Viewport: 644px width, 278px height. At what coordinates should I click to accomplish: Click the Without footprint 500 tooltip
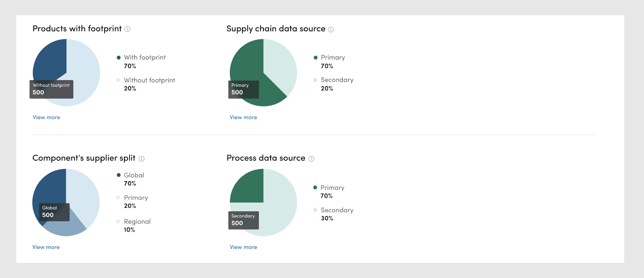(x=51, y=89)
